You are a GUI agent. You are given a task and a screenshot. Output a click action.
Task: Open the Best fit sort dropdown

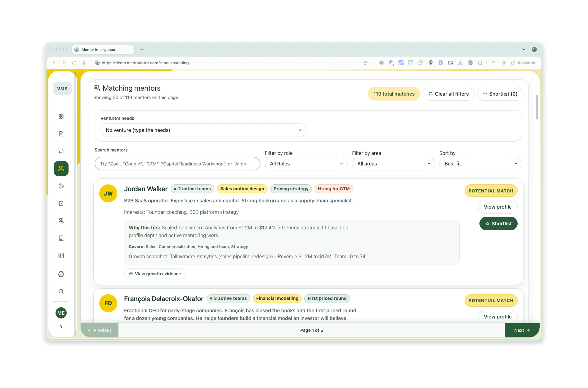coord(480,164)
